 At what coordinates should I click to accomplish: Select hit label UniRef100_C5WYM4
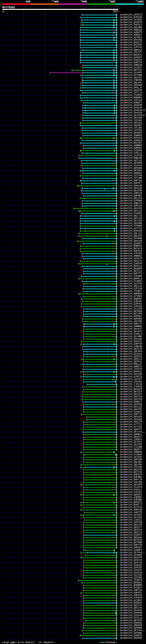131,80
